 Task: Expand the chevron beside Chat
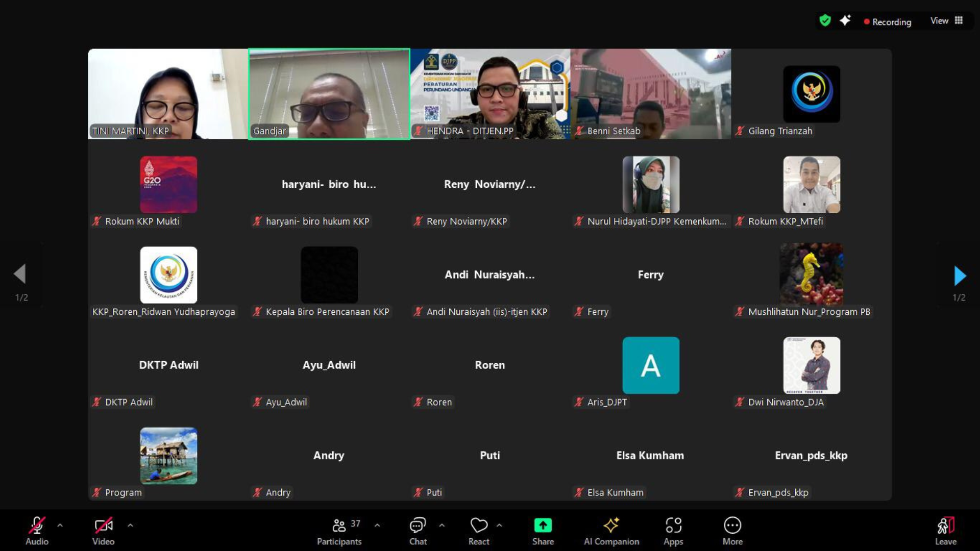click(x=442, y=525)
